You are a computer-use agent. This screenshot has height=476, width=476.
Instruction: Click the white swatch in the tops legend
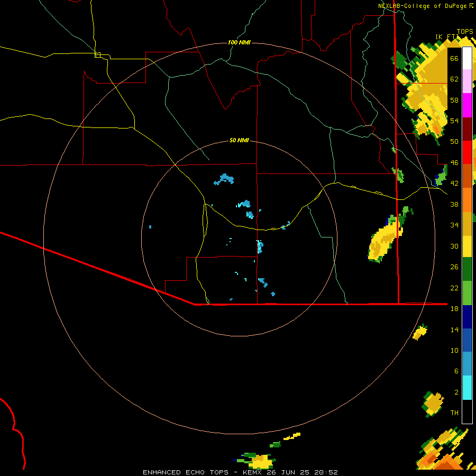pos(467,58)
